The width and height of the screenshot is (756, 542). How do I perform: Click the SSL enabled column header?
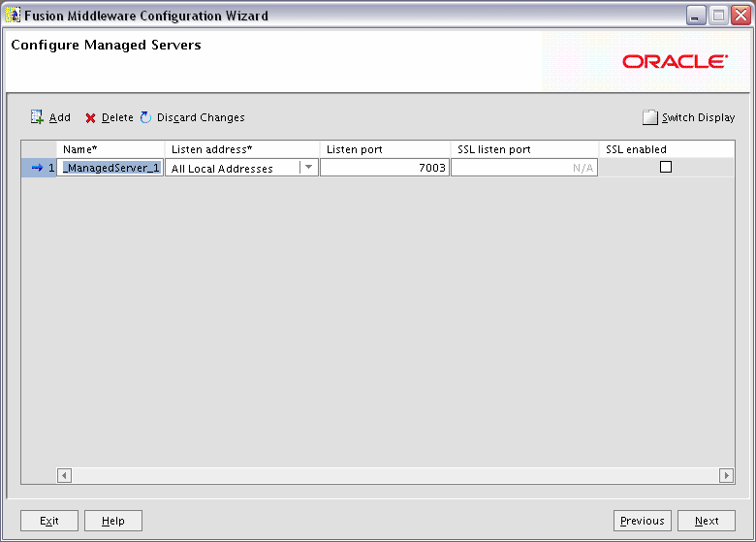click(x=666, y=149)
